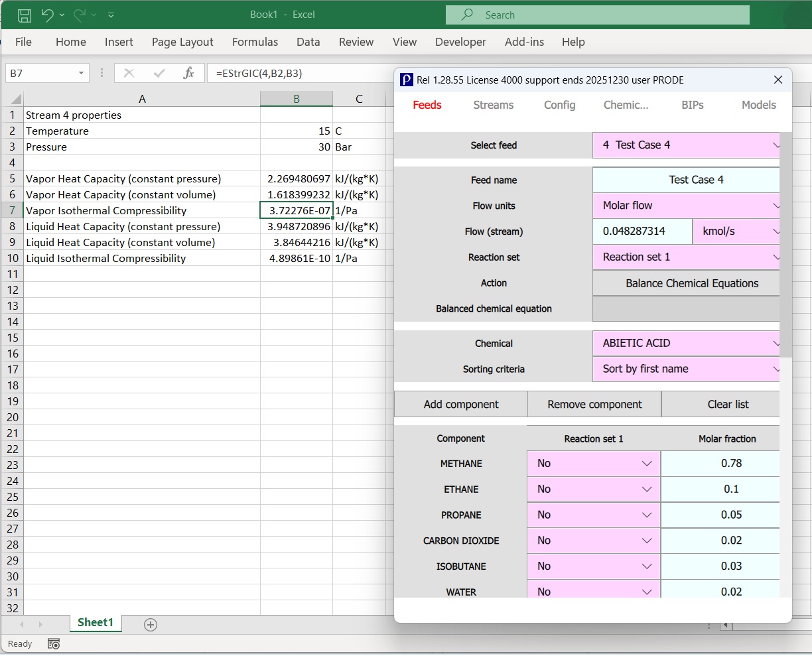Expand the Name Box dropdown arrow

tap(81, 73)
